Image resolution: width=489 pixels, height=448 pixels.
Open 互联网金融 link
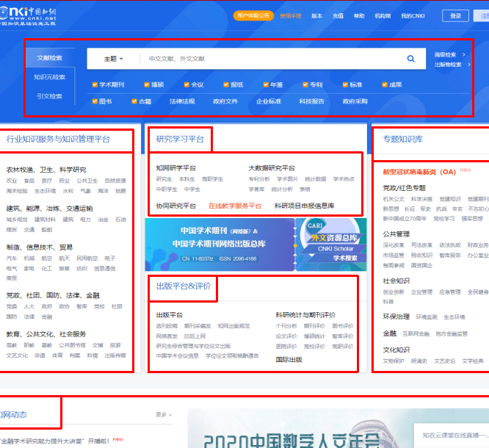point(416,333)
